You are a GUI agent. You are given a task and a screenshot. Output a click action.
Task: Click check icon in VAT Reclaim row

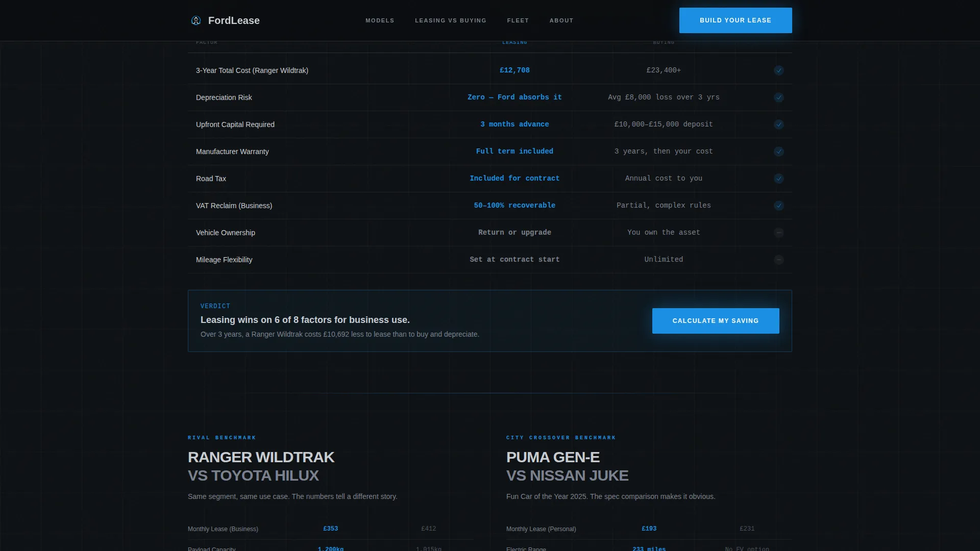coord(779,206)
